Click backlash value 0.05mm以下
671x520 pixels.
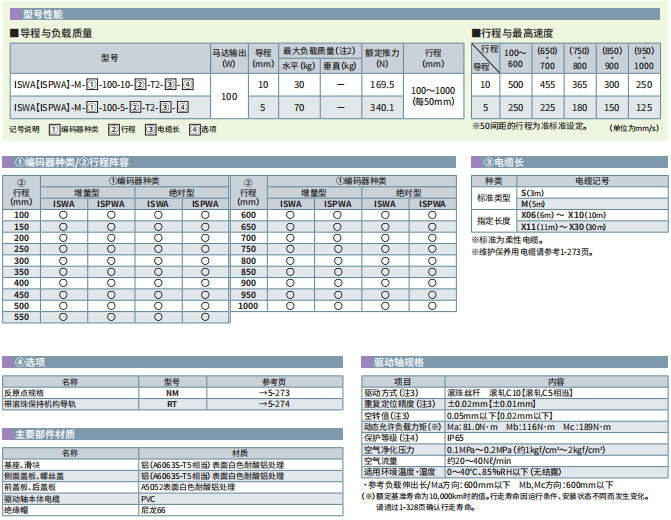click(500, 416)
